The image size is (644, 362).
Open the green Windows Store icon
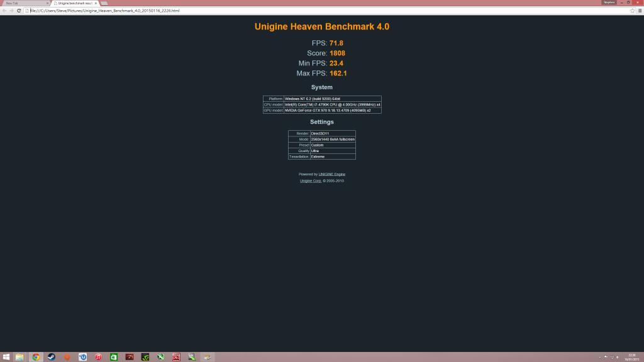pyautogui.click(x=114, y=357)
